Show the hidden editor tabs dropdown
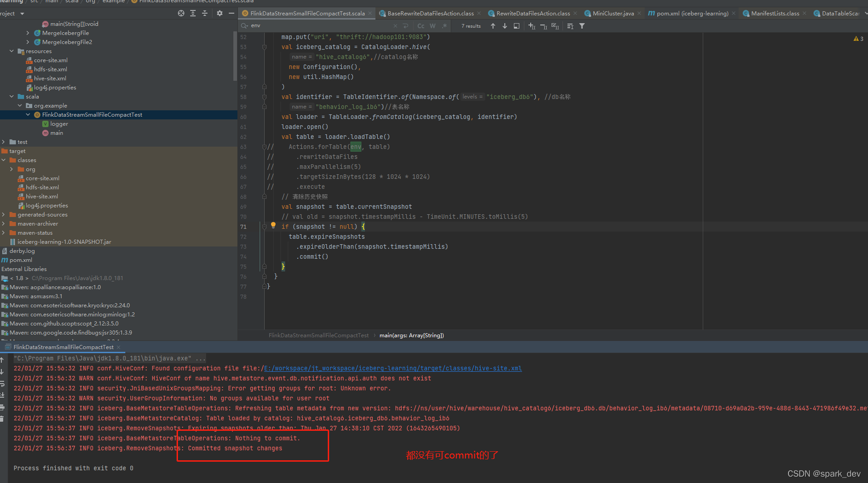 [x=865, y=13]
